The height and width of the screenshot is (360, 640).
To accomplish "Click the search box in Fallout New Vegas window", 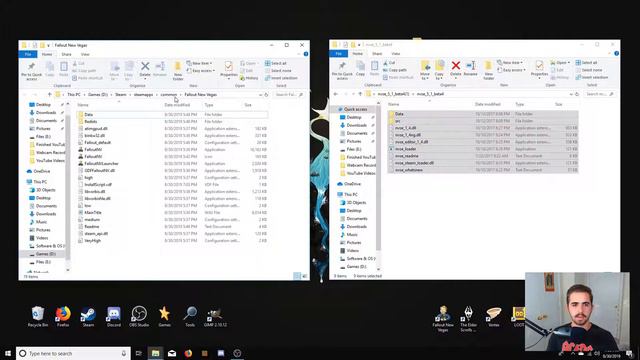I will [289, 95].
